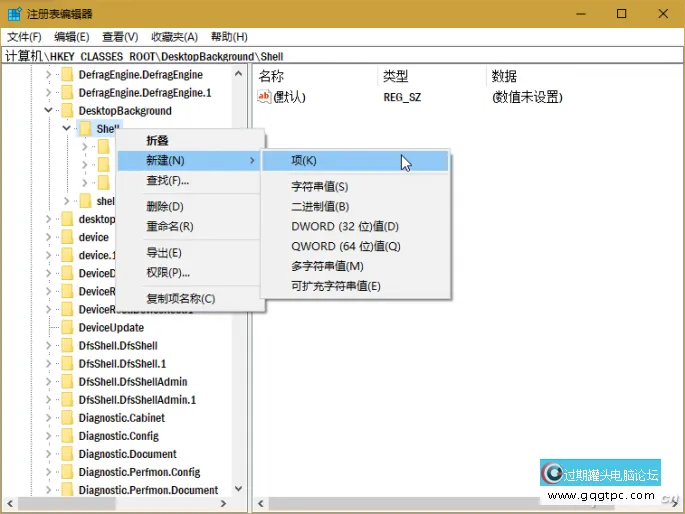This screenshot has width=685, height=514.
Task: Click the DefragEngine.DefragEngine folder icon
Action: pos(67,75)
